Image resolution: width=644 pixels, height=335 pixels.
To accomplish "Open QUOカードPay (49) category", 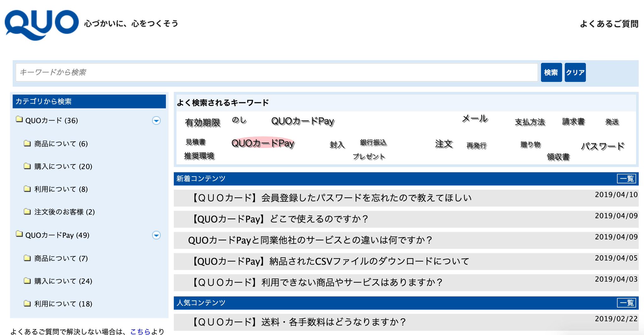I will tap(57, 235).
